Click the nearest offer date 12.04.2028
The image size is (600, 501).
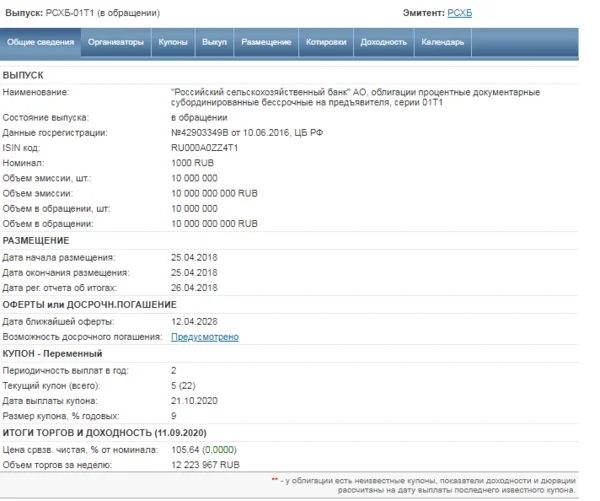(x=194, y=322)
